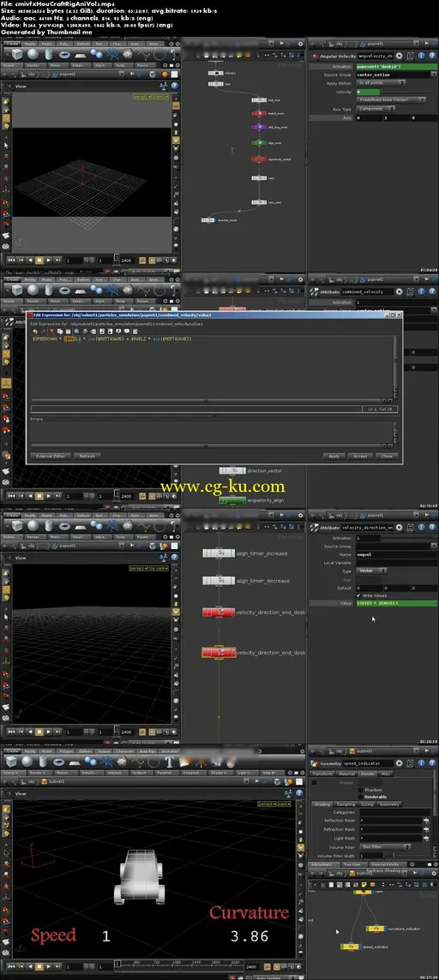Screen dimensions: 439x980
Task: Jump to first frame in bottom playbar
Action: pos(13,966)
